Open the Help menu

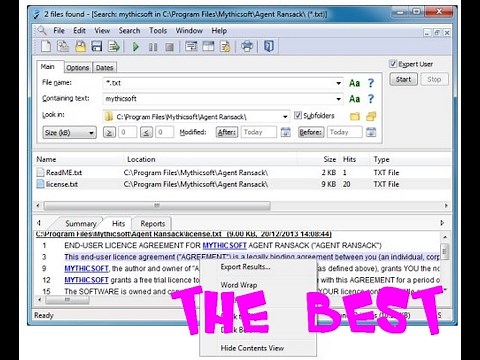pyautogui.click(x=219, y=31)
